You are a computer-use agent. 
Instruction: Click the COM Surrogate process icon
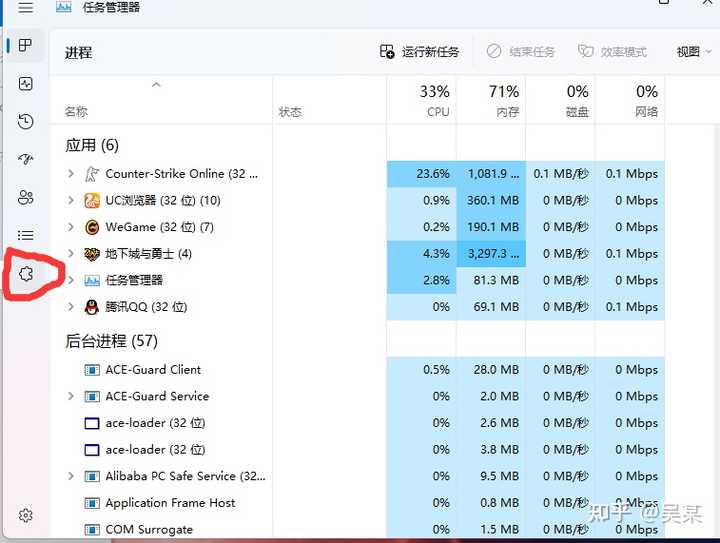(x=92, y=530)
